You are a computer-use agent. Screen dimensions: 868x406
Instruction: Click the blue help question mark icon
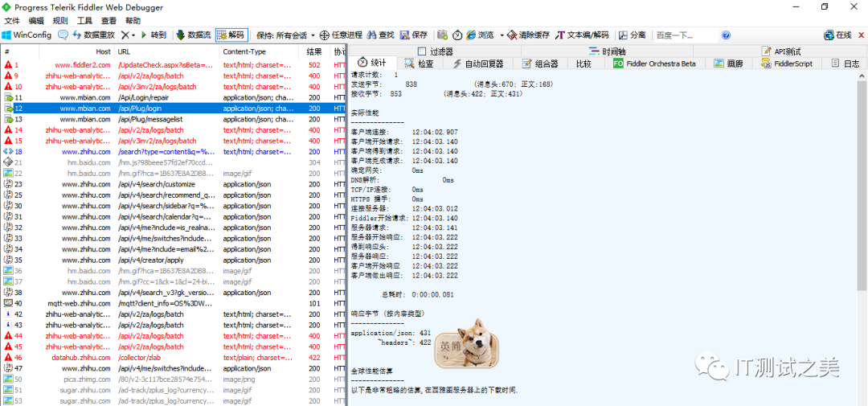tap(726, 35)
